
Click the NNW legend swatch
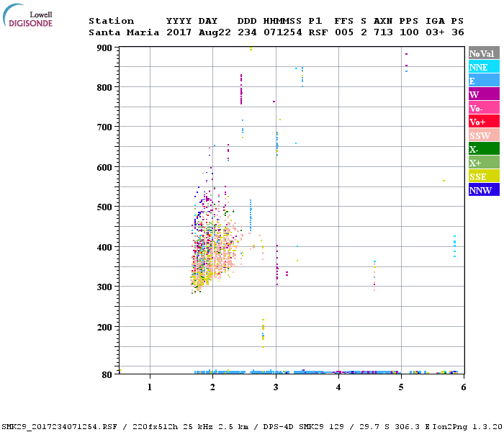(484, 190)
